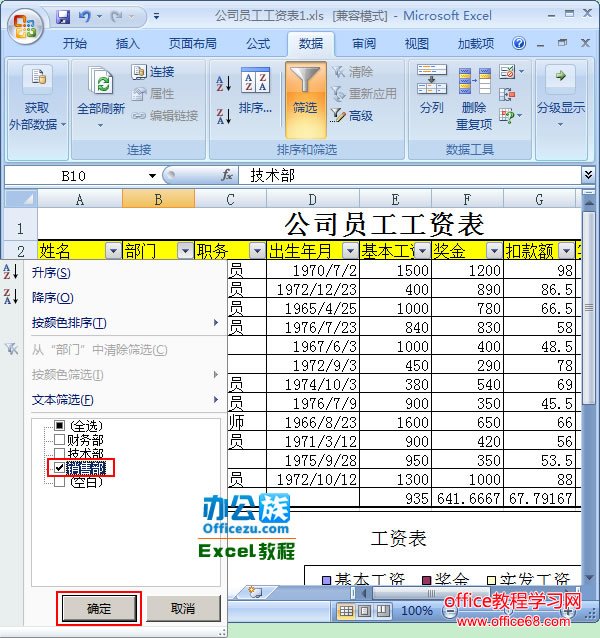The image size is (600, 638).
Task: Toggle the Select All (全选) checkbox
Action: 59,426
